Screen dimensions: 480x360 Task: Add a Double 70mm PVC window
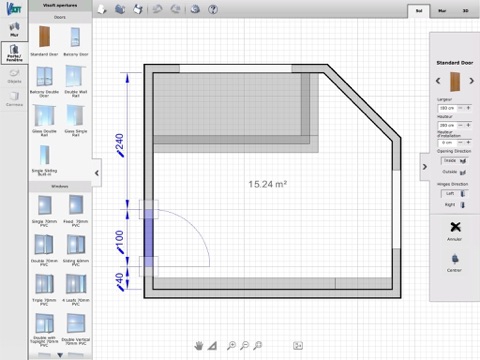[x=44, y=250]
